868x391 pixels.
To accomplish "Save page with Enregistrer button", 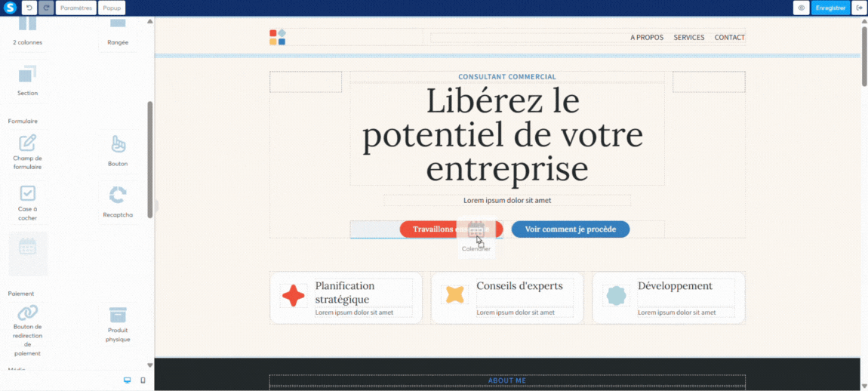I will coord(830,8).
